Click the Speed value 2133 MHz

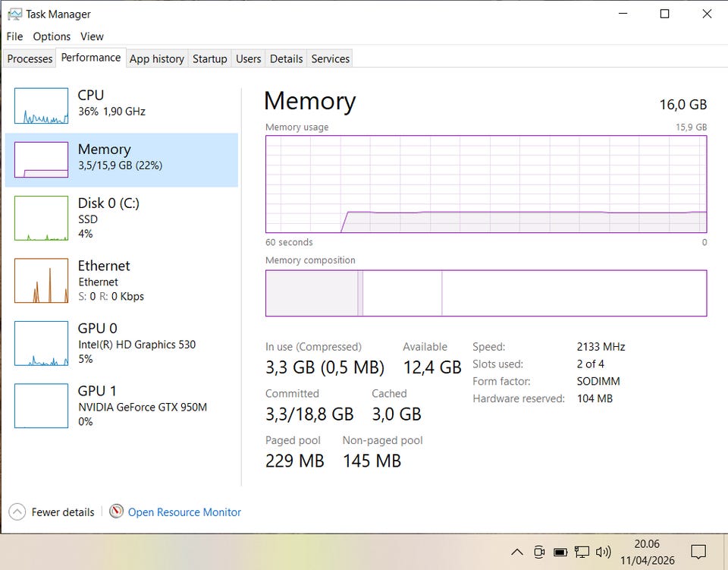click(601, 347)
